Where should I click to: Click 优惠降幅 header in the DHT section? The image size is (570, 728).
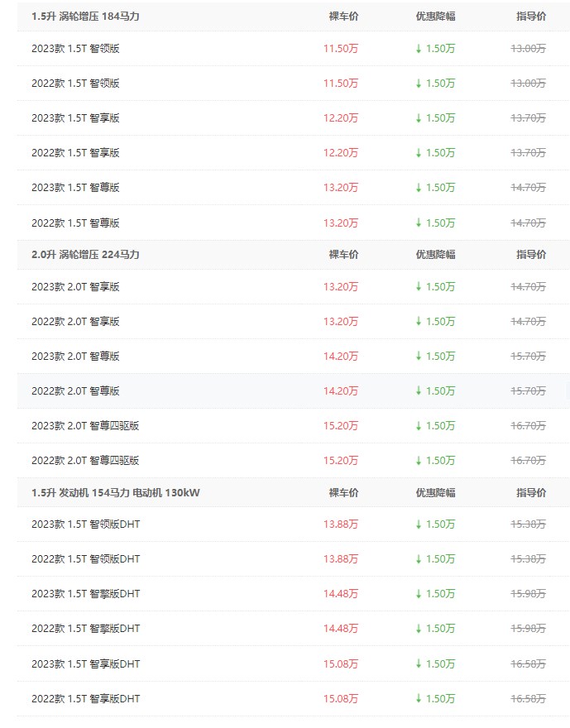[435, 493]
